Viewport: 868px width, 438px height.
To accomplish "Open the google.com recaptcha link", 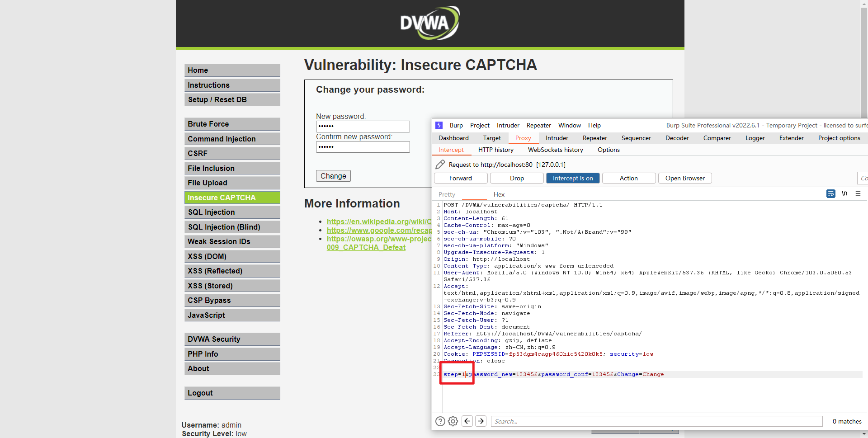I will pos(379,230).
